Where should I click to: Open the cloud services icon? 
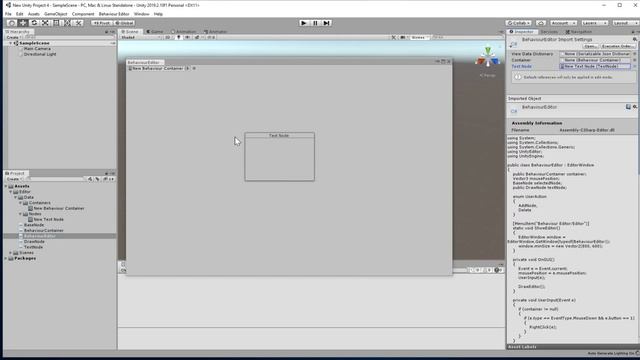click(541, 23)
